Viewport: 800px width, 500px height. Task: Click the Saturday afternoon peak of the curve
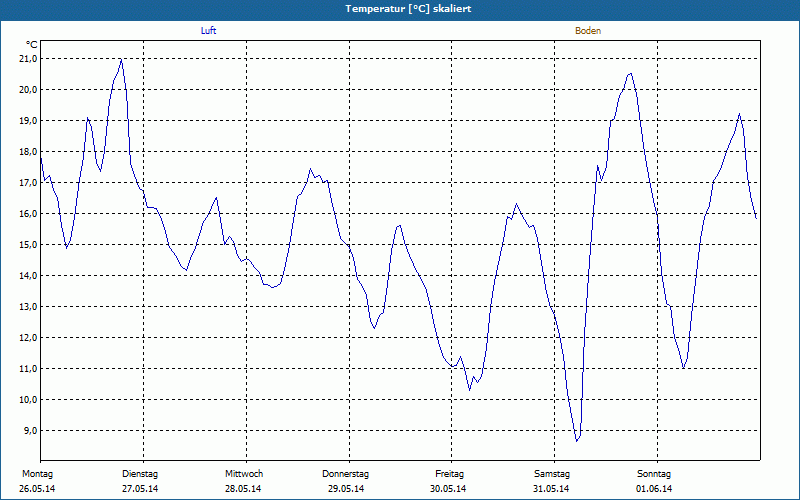[631, 73]
